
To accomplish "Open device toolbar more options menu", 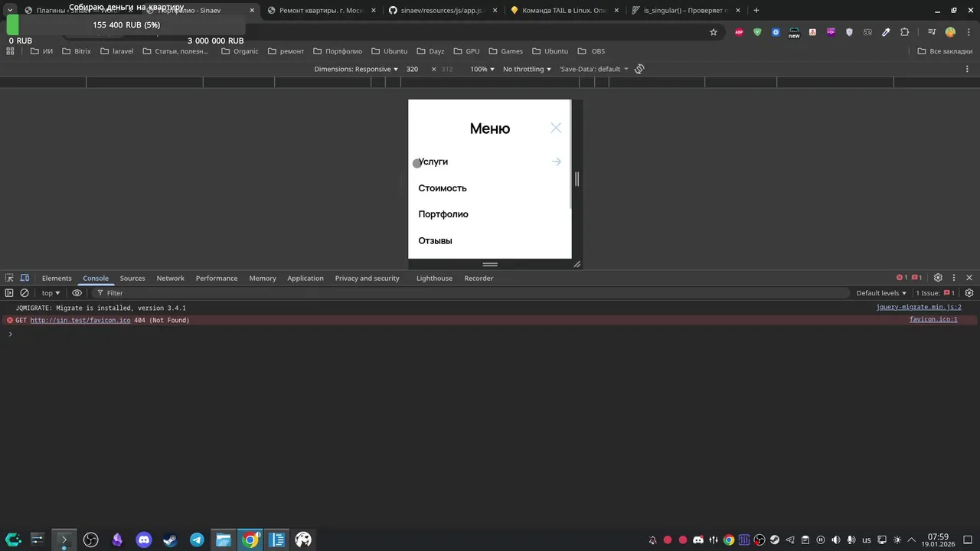I will point(967,69).
